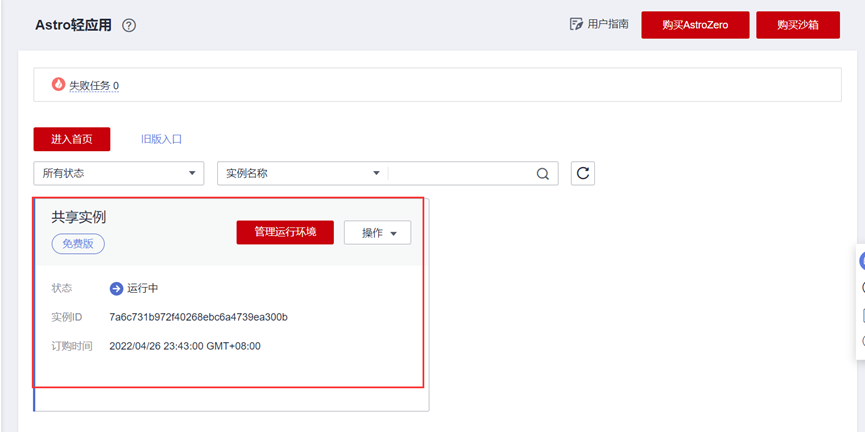
Task: Open the 旧版入口 link
Action: [x=161, y=139]
